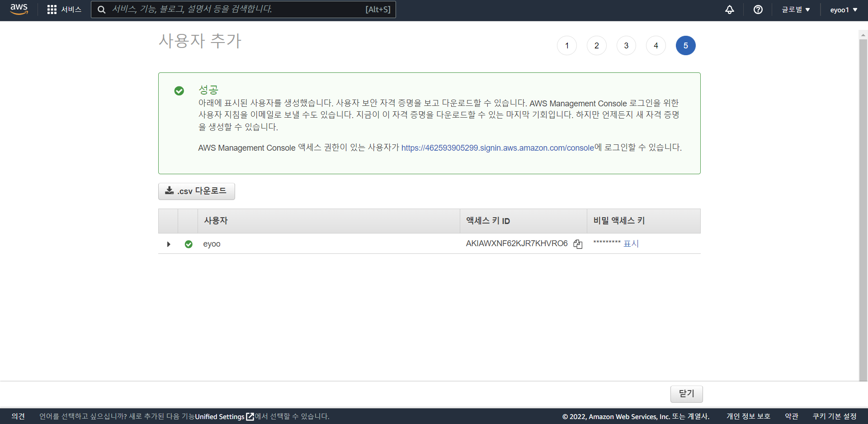The height and width of the screenshot is (424, 868).
Task: Open the services grid menu icon
Action: coord(52,10)
